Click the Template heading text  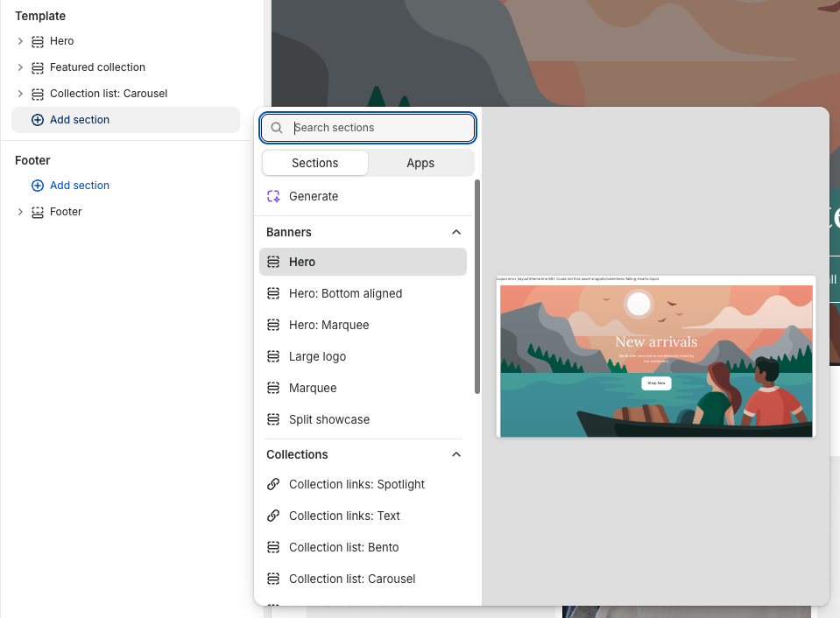pos(40,16)
